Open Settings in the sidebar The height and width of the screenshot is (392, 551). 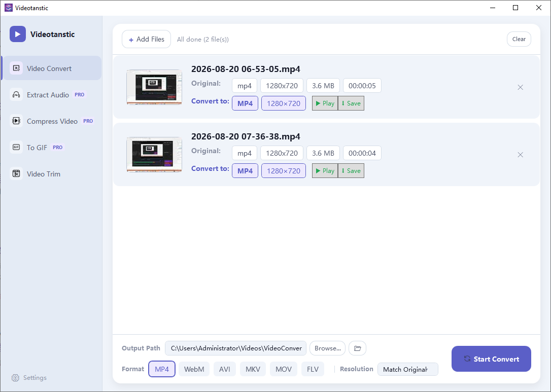pyautogui.click(x=29, y=378)
